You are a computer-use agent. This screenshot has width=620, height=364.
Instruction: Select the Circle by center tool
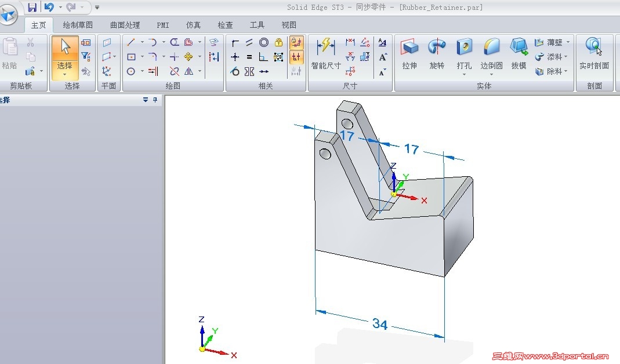(131, 71)
